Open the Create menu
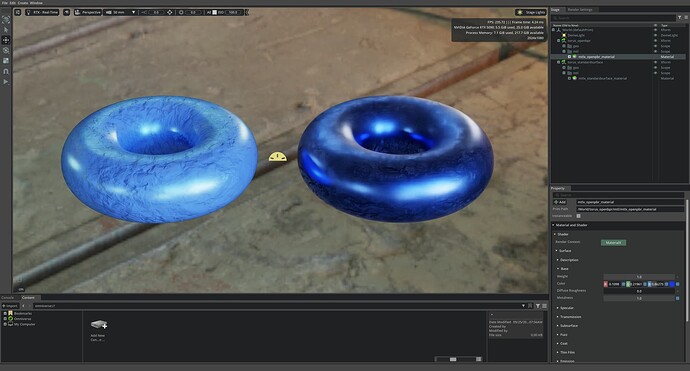Image resolution: width=690 pixels, height=371 pixels. 23,3
